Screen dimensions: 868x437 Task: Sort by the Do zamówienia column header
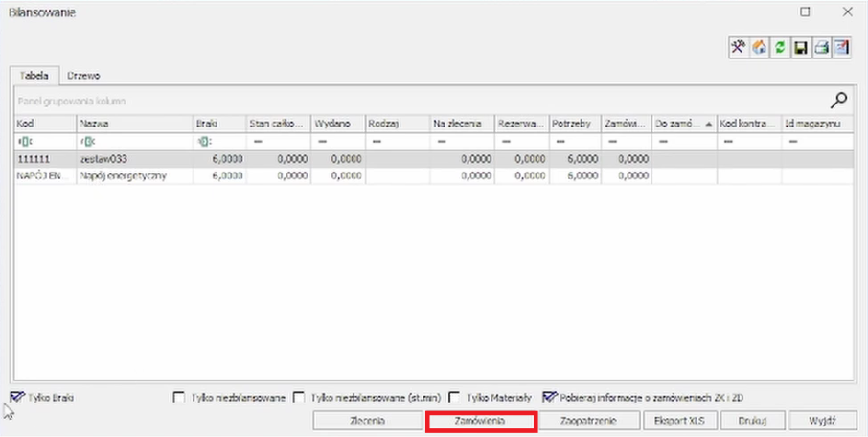click(x=680, y=124)
